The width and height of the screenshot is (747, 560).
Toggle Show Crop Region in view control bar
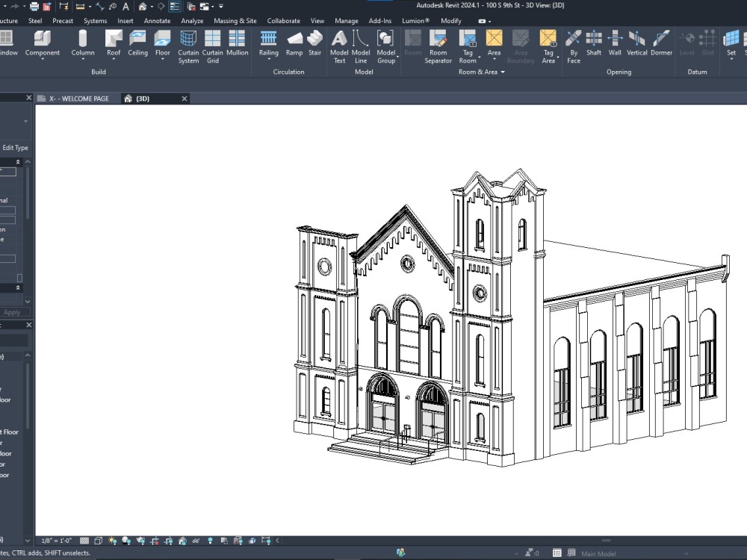[x=168, y=541]
